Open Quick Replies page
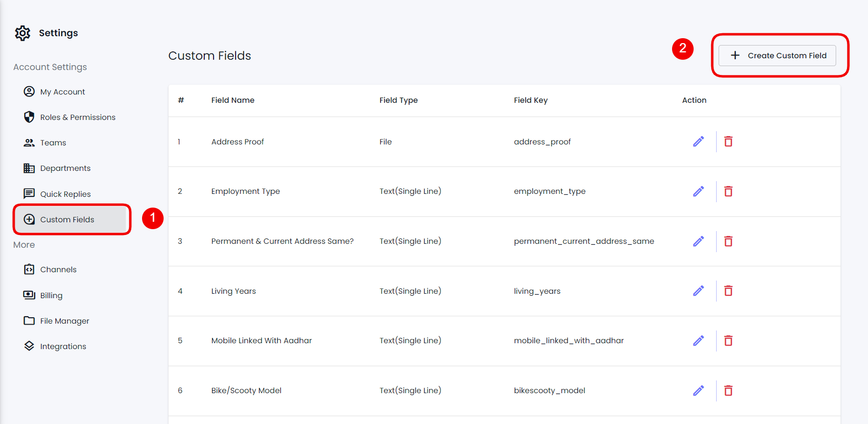 [65, 194]
